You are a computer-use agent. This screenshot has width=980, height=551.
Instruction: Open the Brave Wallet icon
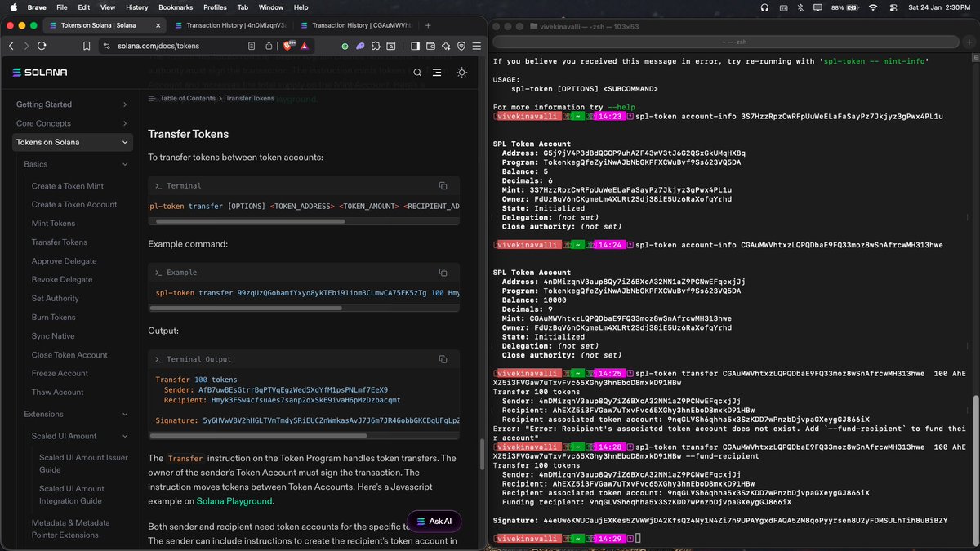pyautogui.click(x=430, y=47)
